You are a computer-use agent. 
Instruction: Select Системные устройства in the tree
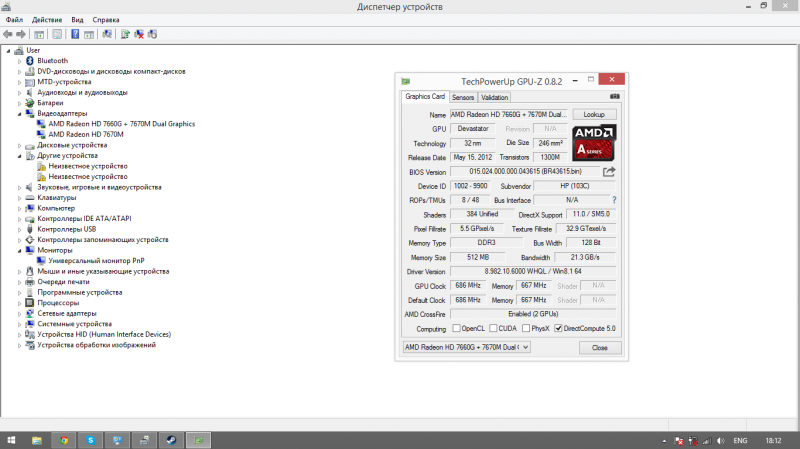(x=74, y=324)
